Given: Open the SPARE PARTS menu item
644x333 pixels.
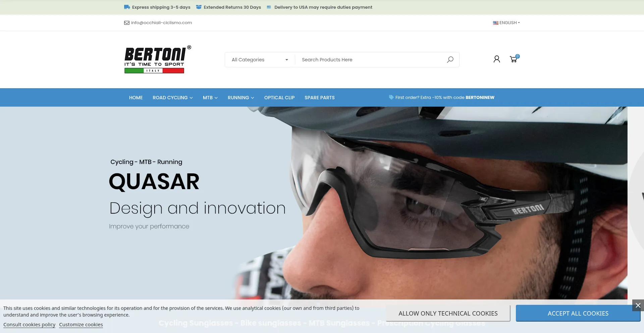Looking at the screenshot, I should click(320, 98).
